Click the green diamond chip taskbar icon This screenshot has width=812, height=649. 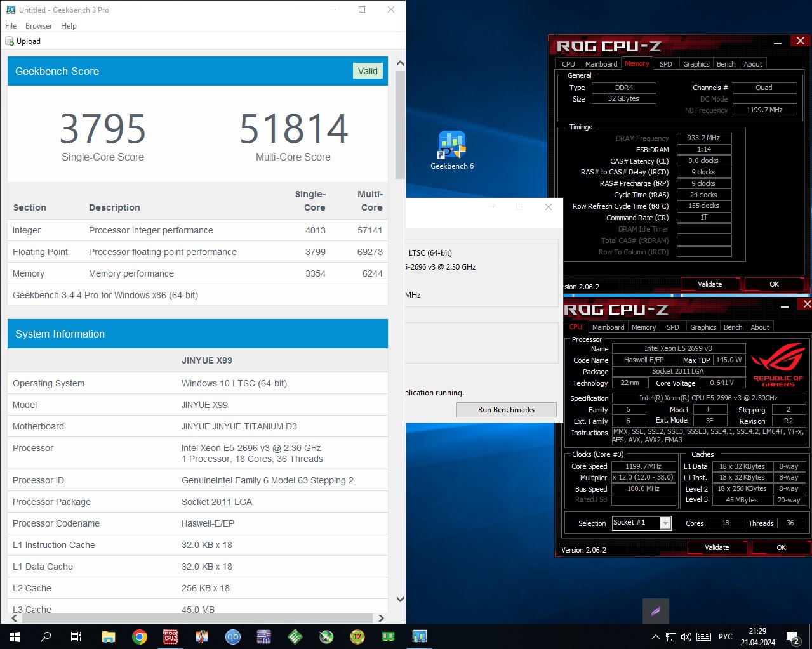(295, 636)
